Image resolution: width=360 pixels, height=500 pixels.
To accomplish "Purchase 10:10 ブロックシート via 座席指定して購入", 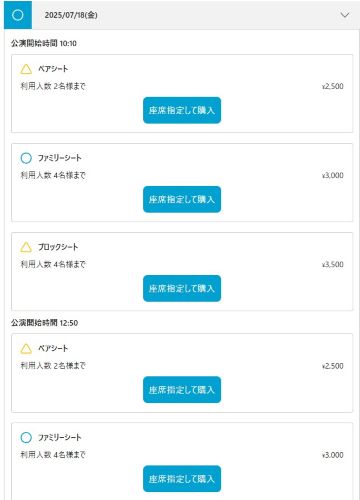I will 182,288.
